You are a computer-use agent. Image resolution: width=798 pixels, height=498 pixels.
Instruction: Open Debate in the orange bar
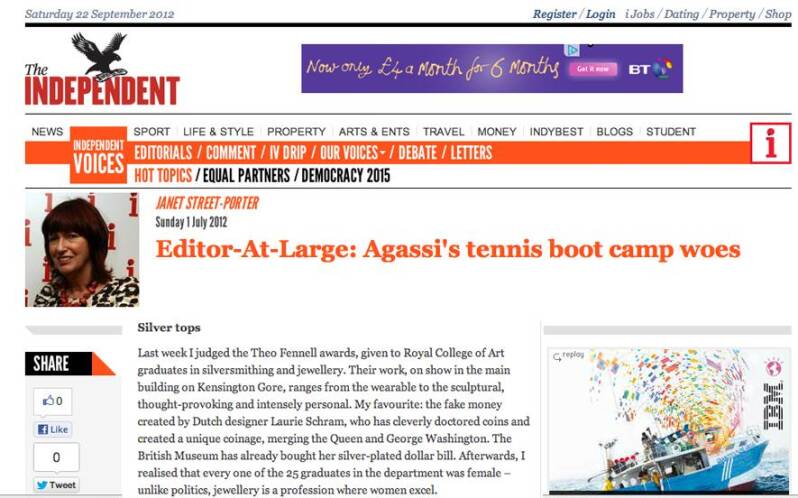pyautogui.click(x=417, y=153)
